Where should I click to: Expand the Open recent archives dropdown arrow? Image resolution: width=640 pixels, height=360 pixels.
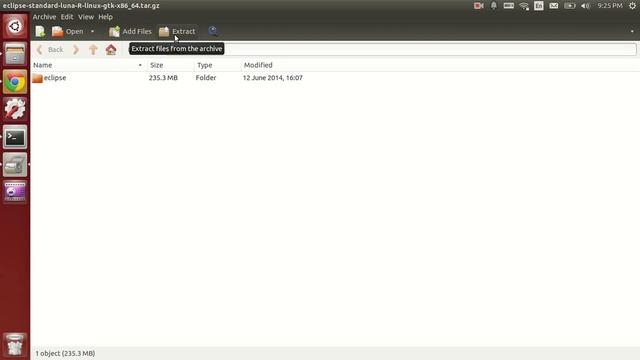92,31
